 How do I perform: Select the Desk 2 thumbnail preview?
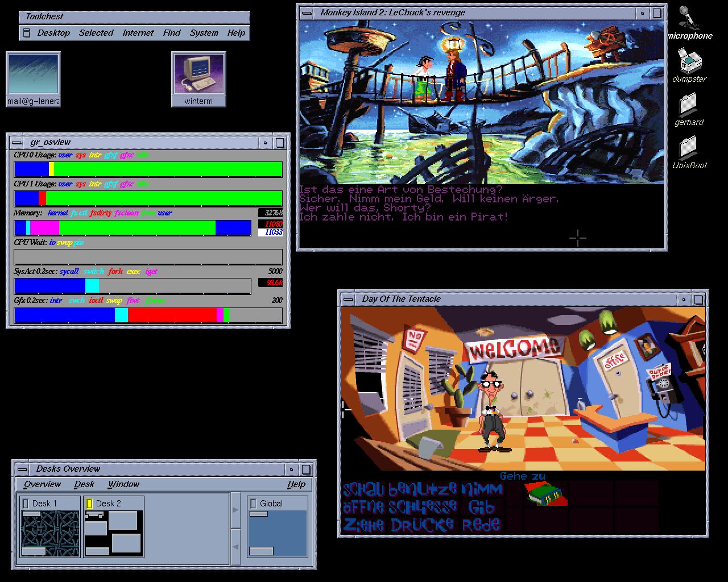[x=113, y=533]
